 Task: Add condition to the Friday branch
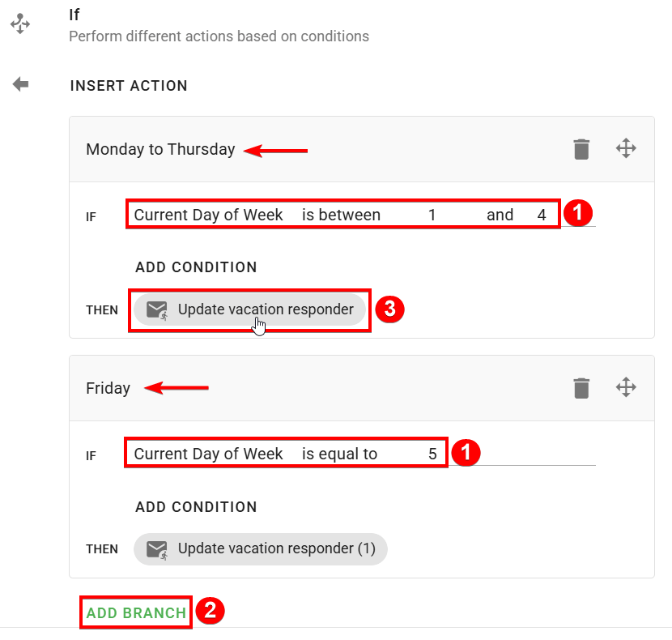(x=196, y=507)
